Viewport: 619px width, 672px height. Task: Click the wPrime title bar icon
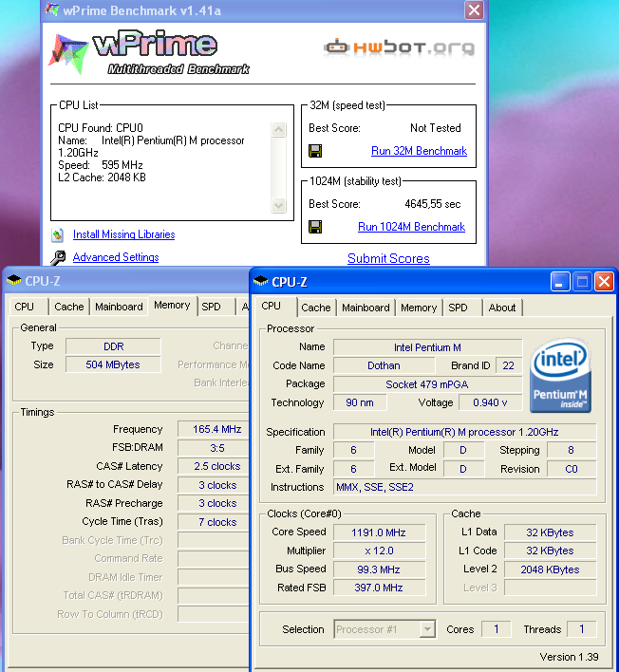[x=52, y=9]
